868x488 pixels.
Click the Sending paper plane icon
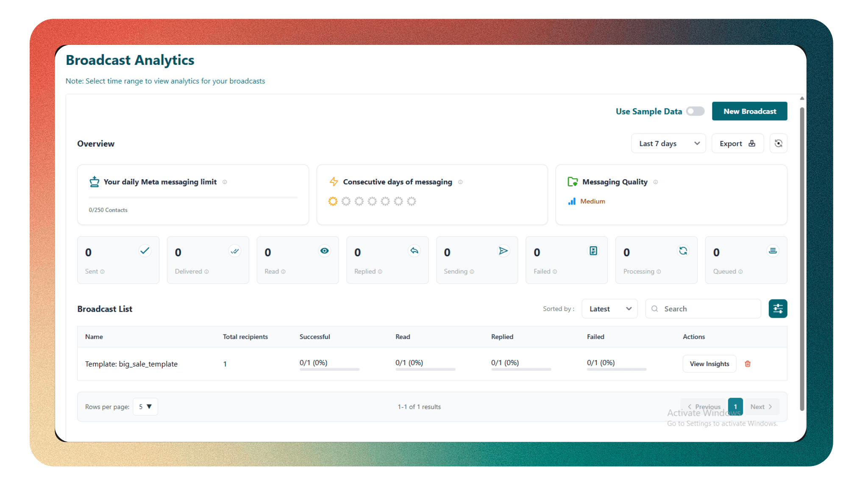503,251
